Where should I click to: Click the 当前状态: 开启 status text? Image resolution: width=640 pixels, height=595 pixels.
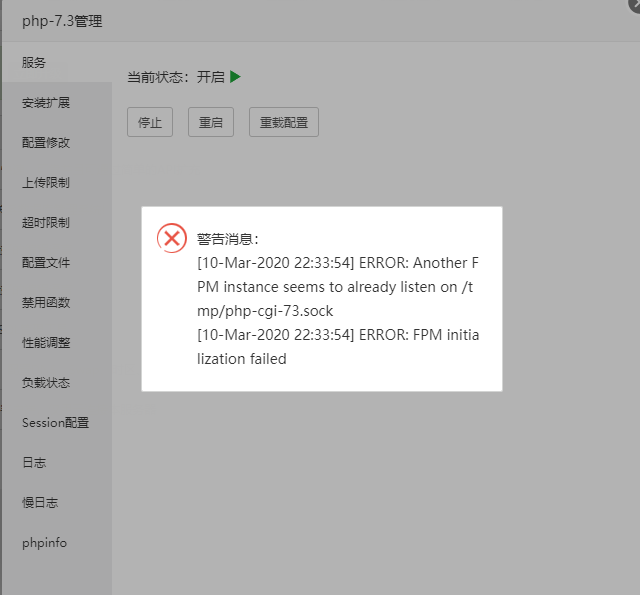click(176, 77)
